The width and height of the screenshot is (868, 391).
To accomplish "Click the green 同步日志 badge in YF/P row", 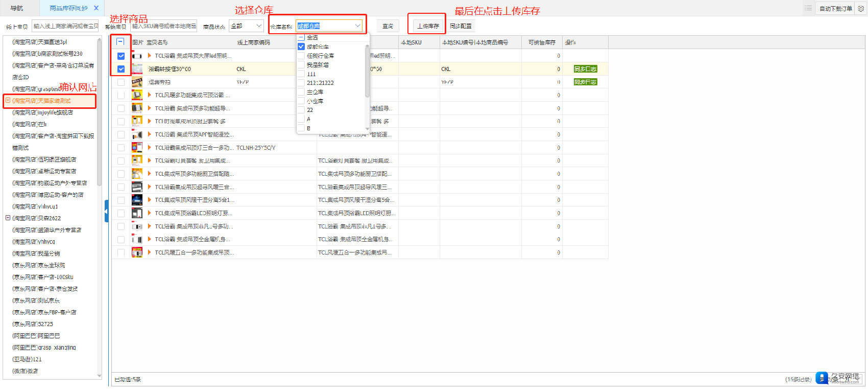I will coord(585,82).
